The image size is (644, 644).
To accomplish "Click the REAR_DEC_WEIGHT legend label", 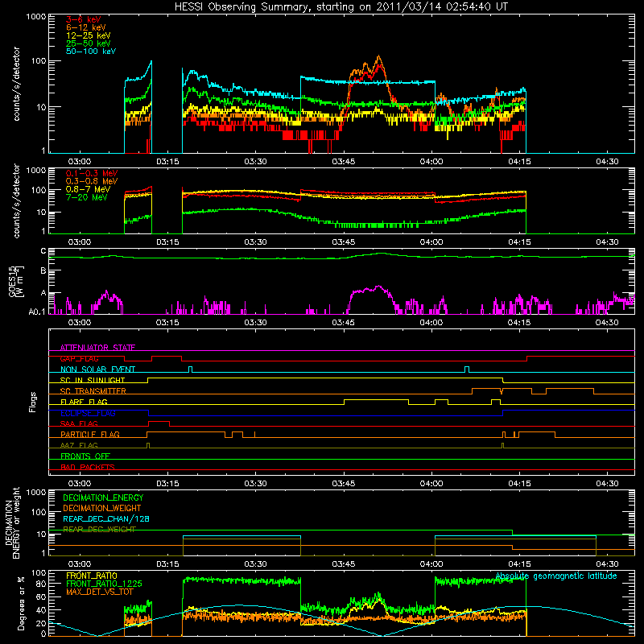I will 99,530.
